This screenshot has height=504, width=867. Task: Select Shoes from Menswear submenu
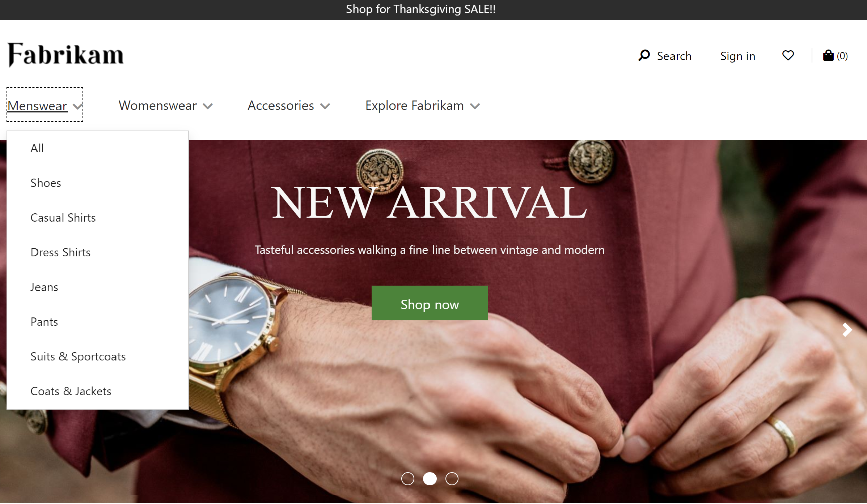click(46, 182)
